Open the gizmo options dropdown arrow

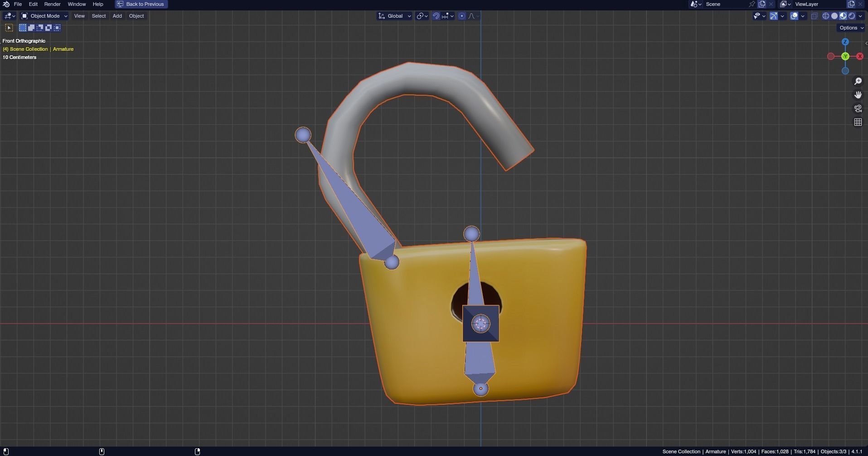click(x=782, y=16)
